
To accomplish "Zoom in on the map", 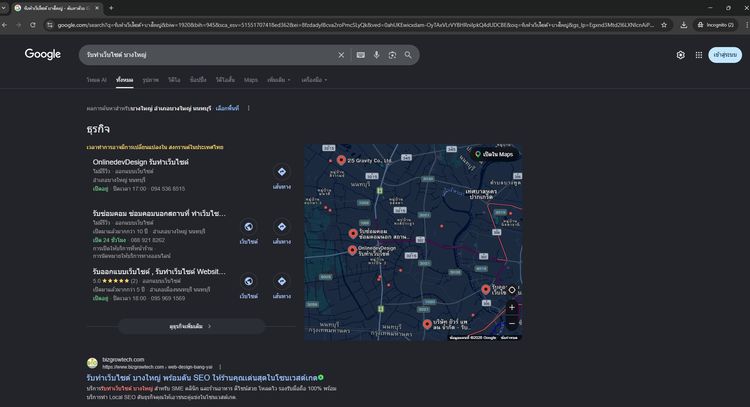I will [x=512, y=307].
